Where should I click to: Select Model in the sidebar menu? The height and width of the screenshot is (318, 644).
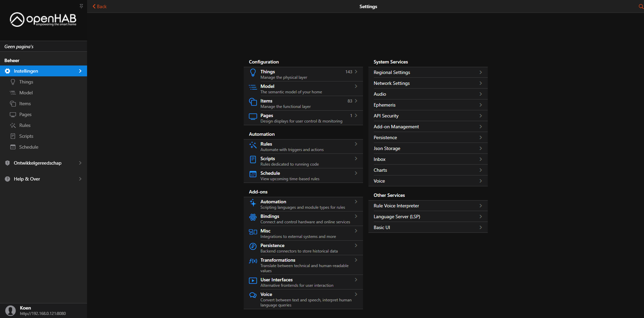click(x=43, y=93)
